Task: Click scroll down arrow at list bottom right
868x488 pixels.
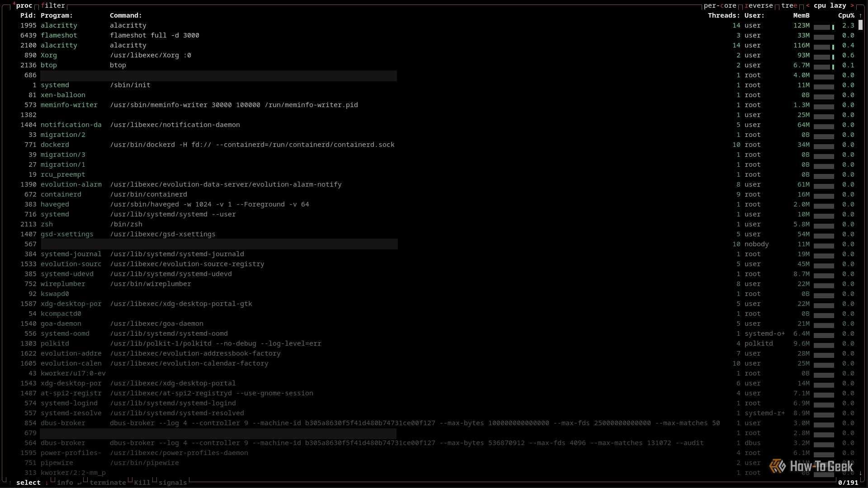Action: coord(860,473)
